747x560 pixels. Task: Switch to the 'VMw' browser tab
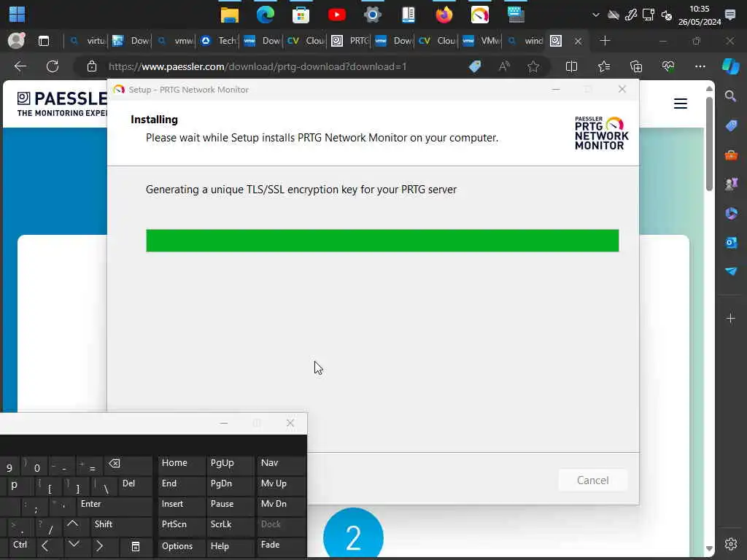point(481,41)
